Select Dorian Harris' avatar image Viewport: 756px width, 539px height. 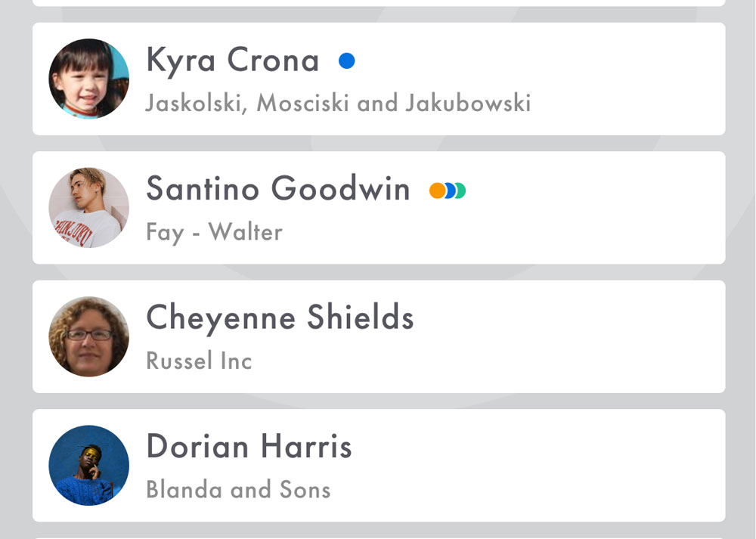tap(88, 465)
